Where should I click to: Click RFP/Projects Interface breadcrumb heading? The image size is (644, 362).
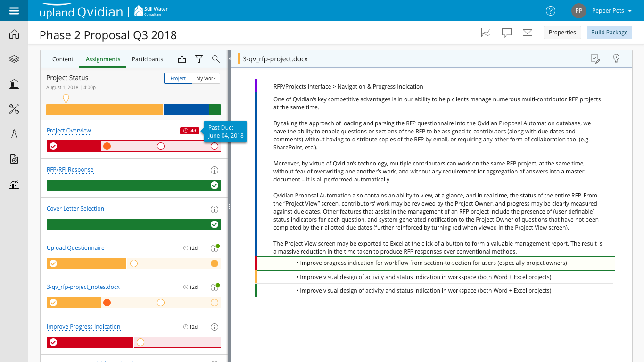point(348,87)
